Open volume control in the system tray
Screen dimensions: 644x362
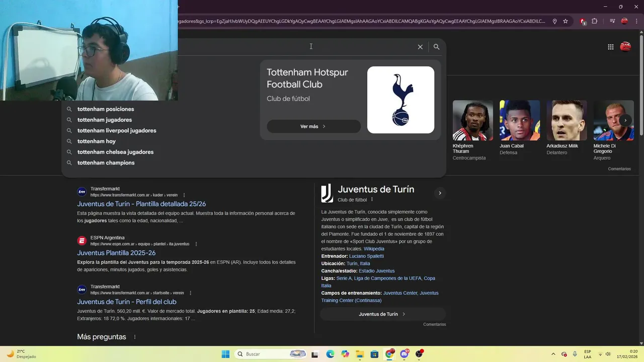pos(608,354)
